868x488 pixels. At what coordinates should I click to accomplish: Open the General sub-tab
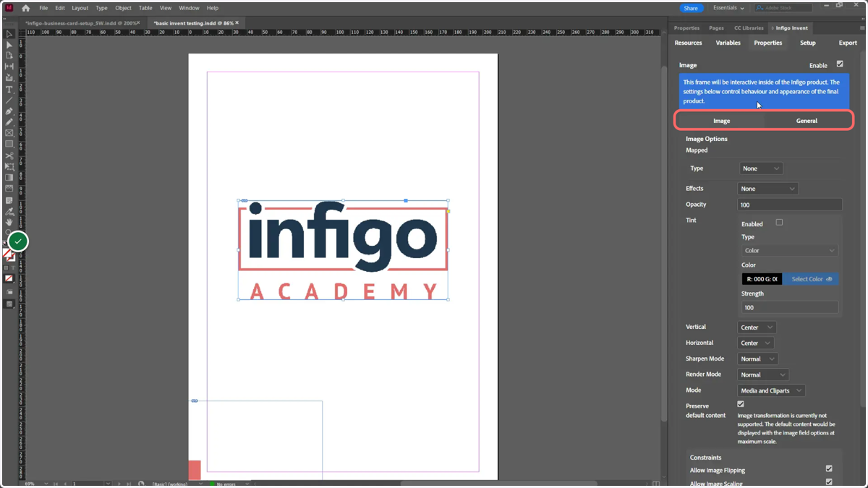807,121
